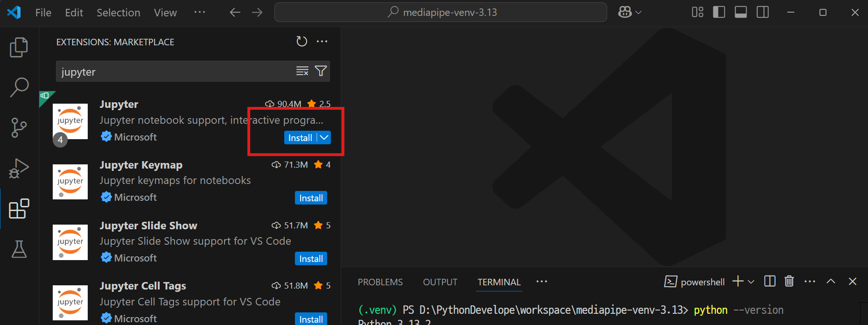Click the 2.5 star rating of Jupyter
The width and height of the screenshot is (868, 325).
[319, 104]
